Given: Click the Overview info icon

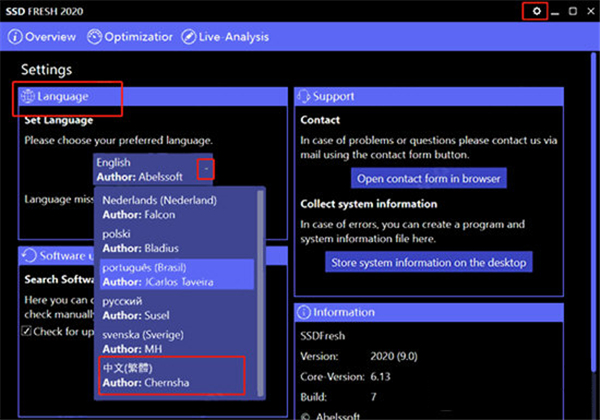Looking at the screenshot, I should point(15,37).
